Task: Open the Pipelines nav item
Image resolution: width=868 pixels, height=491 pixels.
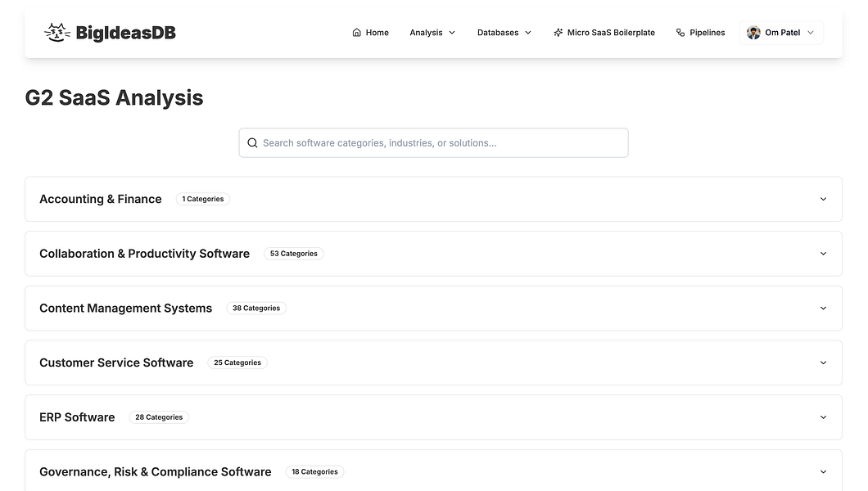Action: click(707, 33)
